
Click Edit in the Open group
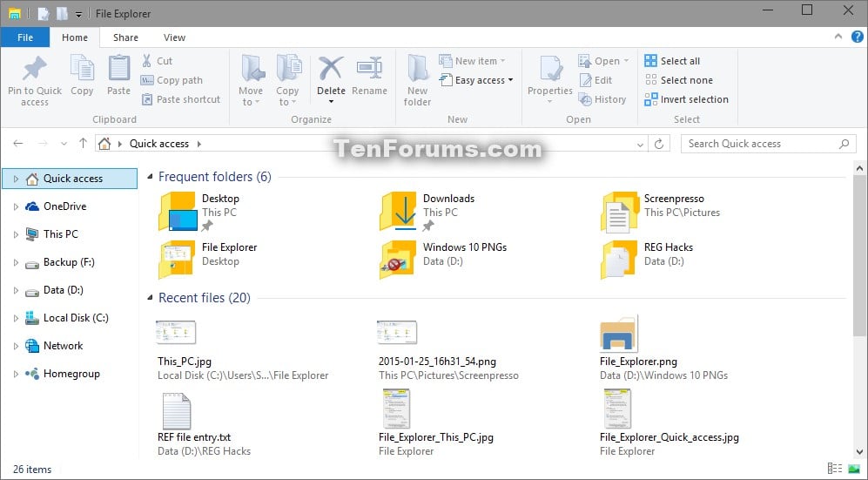[595, 80]
